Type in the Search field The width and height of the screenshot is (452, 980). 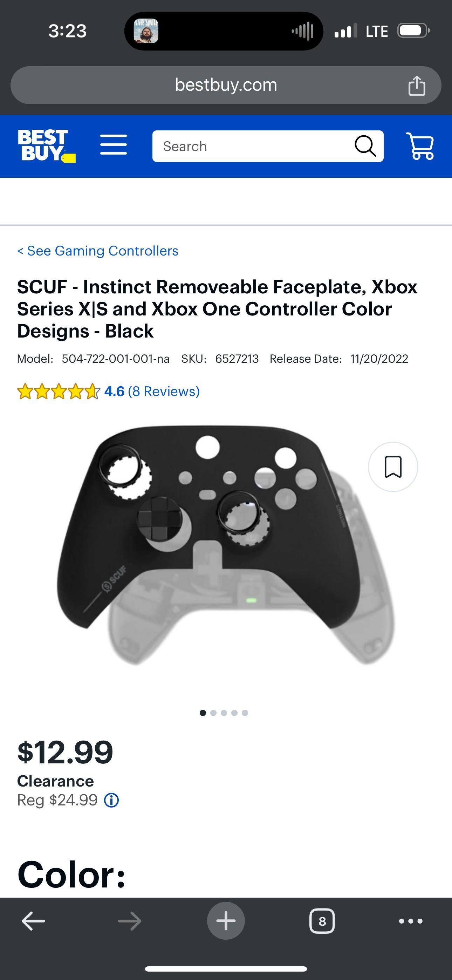[251, 146]
